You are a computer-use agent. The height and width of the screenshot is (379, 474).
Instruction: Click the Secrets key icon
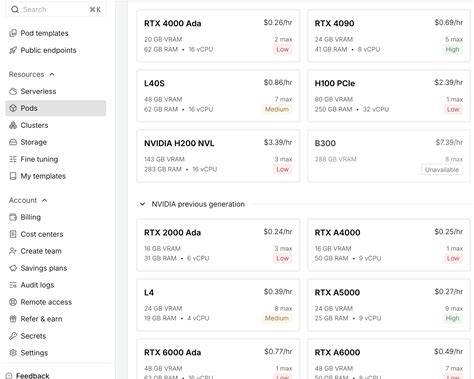pos(13,336)
